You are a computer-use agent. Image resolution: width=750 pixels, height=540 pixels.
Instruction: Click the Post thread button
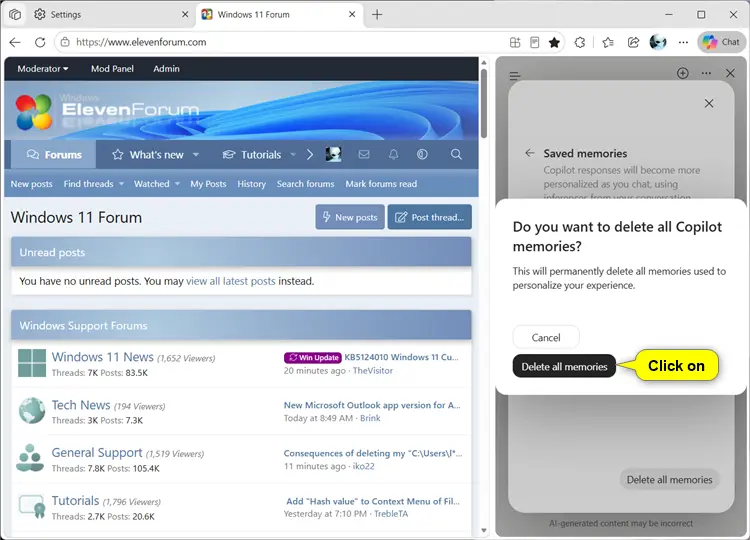coord(430,217)
